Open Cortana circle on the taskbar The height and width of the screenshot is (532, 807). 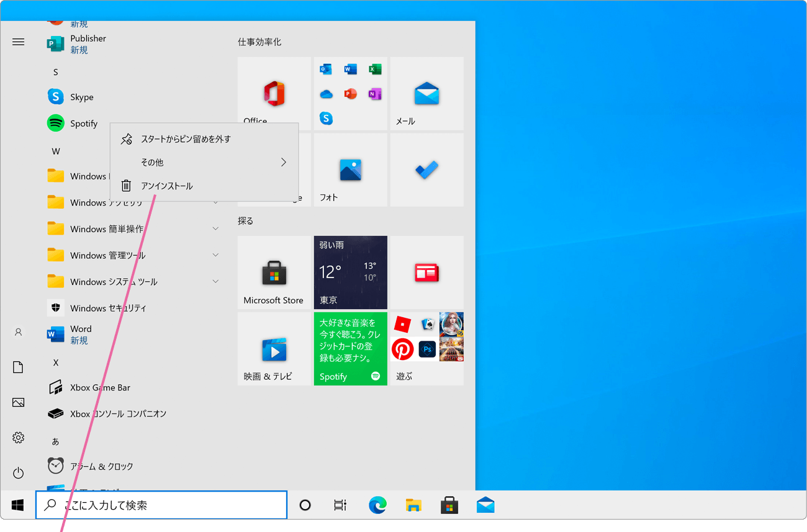click(x=305, y=505)
